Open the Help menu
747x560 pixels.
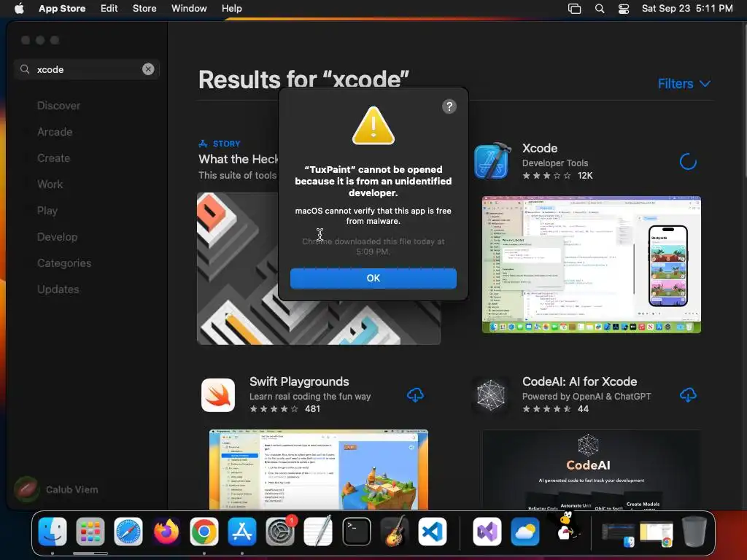point(231,8)
